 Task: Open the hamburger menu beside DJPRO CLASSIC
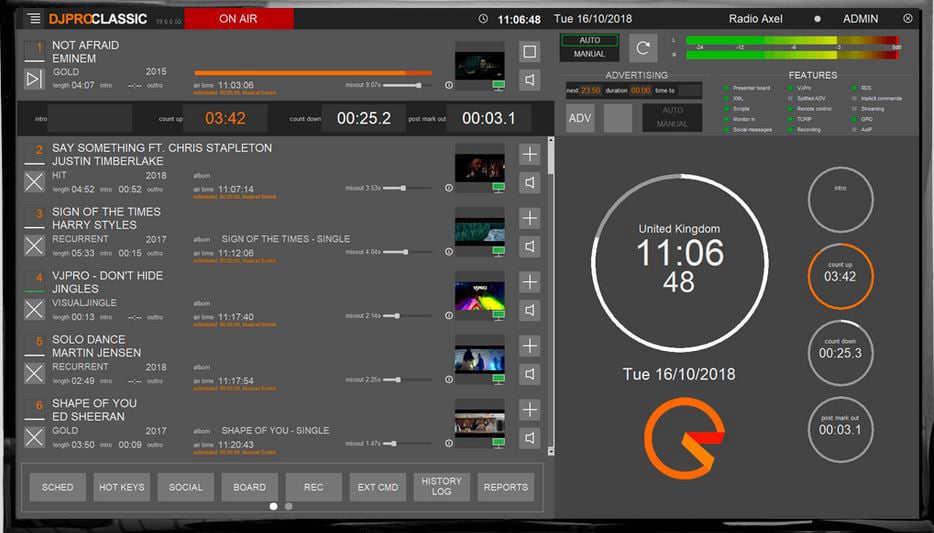point(35,18)
